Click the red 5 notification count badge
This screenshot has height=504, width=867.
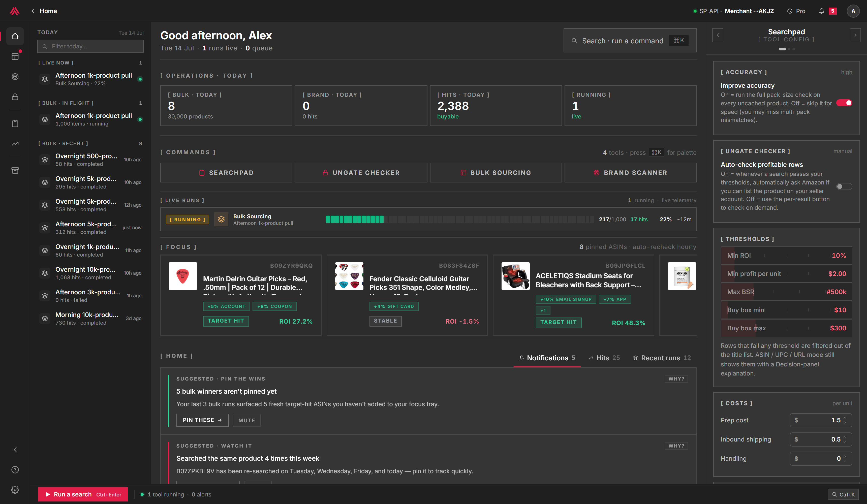tap(832, 11)
